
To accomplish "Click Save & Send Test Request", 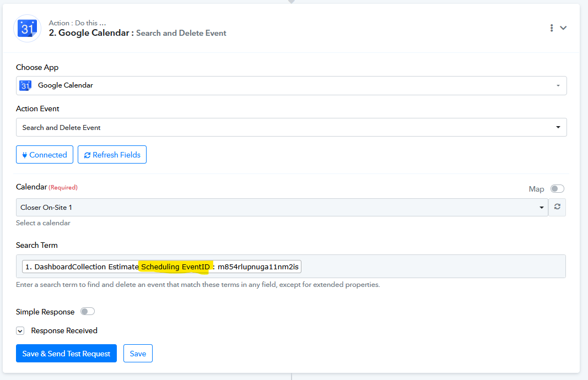I will coord(66,354).
